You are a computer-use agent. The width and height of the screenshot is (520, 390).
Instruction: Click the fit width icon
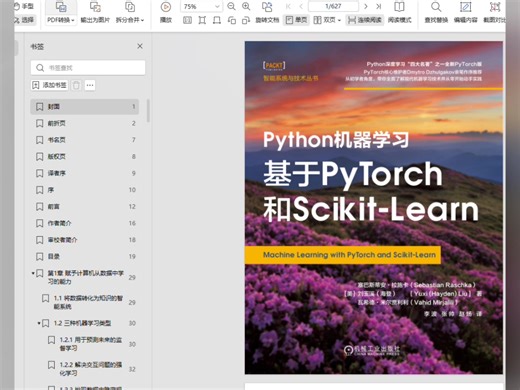click(217, 20)
